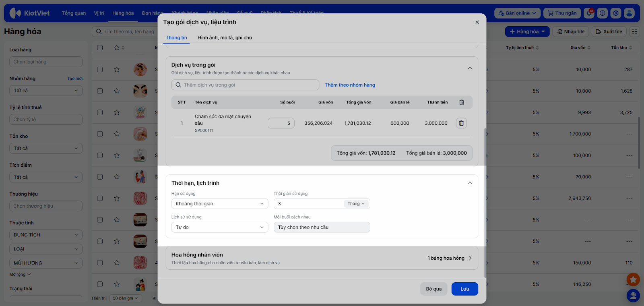Open settings gear in top bar
Viewport: 644px width, 306px height.
616,13
